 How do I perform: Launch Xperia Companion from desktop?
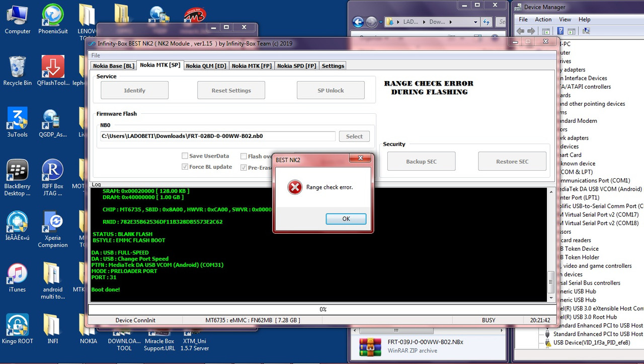(x=53, y=230)
